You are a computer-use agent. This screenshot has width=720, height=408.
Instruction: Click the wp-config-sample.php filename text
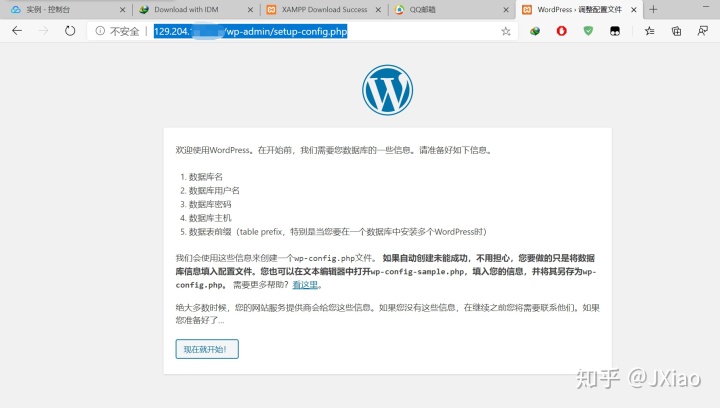[x=417, y=272]
